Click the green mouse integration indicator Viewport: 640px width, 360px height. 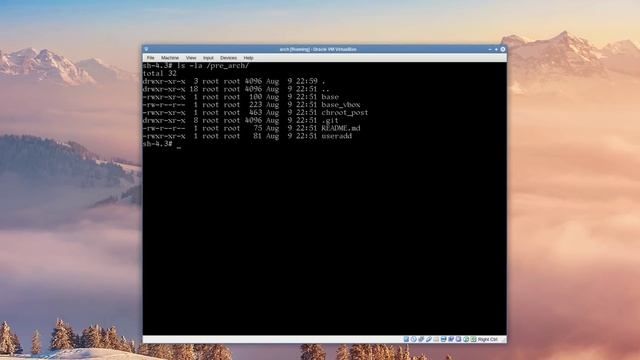pos(466,339)
